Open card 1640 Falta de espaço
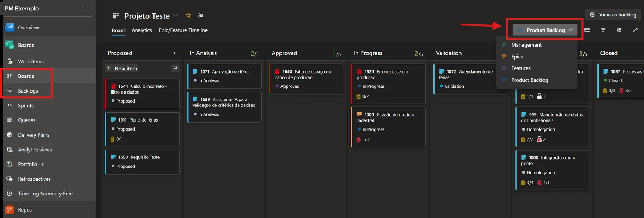The width and height of the screenshot is (644, 218). tap(306, 79)
